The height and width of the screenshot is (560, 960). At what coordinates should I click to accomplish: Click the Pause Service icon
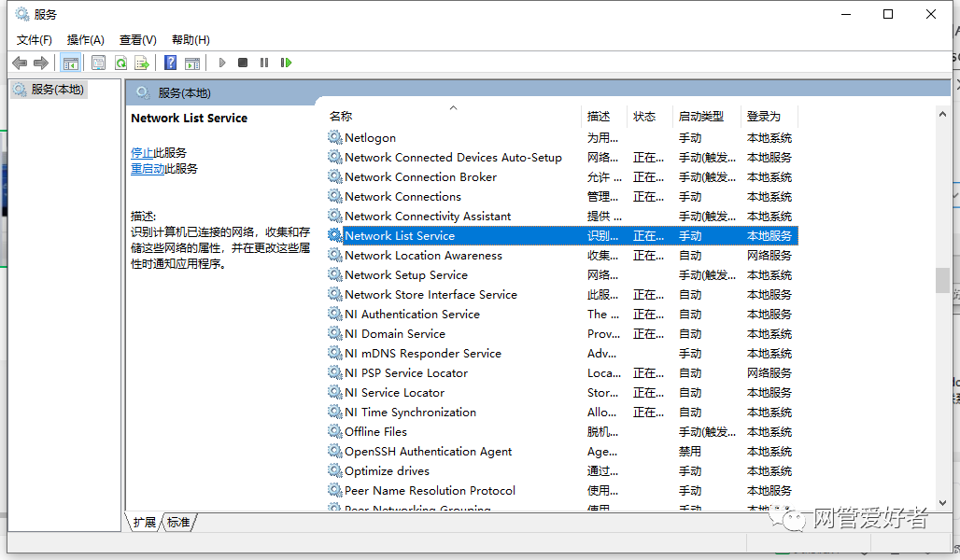pos(264,63)
